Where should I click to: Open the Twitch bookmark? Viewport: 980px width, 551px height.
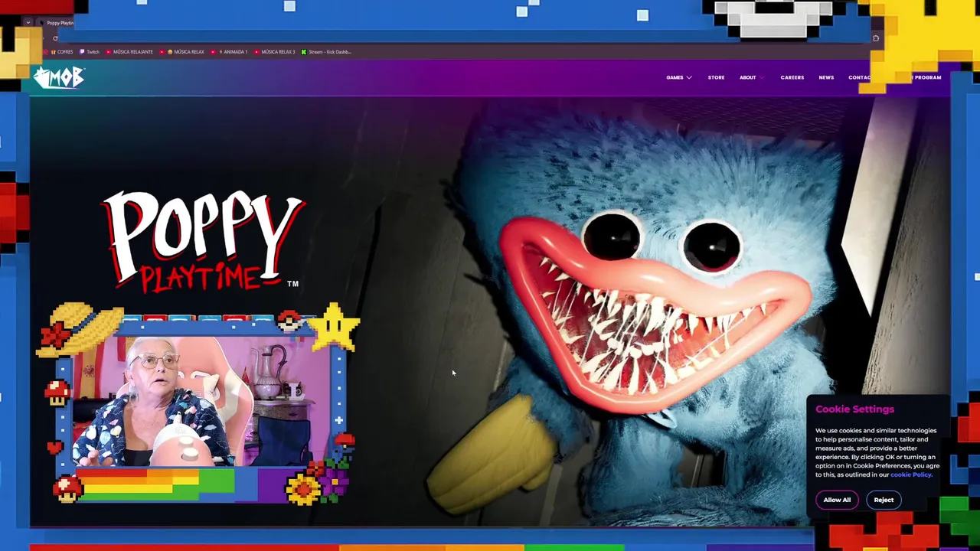(x=90, y=52)
